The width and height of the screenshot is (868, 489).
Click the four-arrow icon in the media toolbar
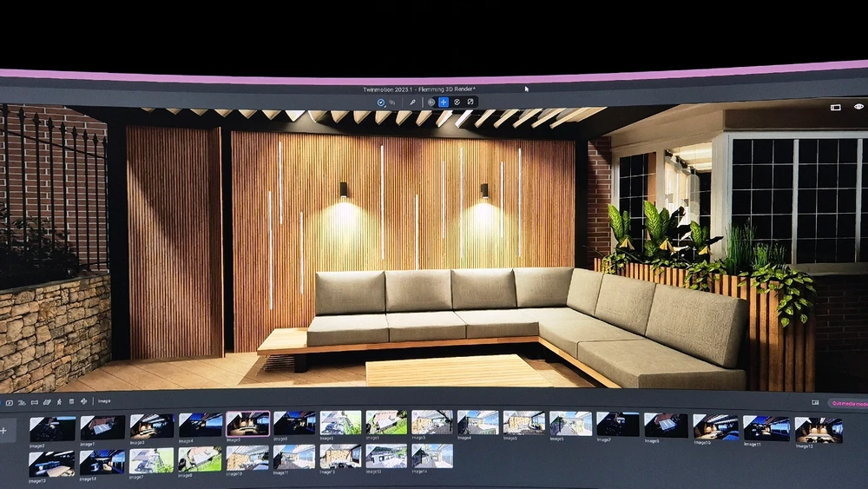pyautogui.click(x=84, y=401)
